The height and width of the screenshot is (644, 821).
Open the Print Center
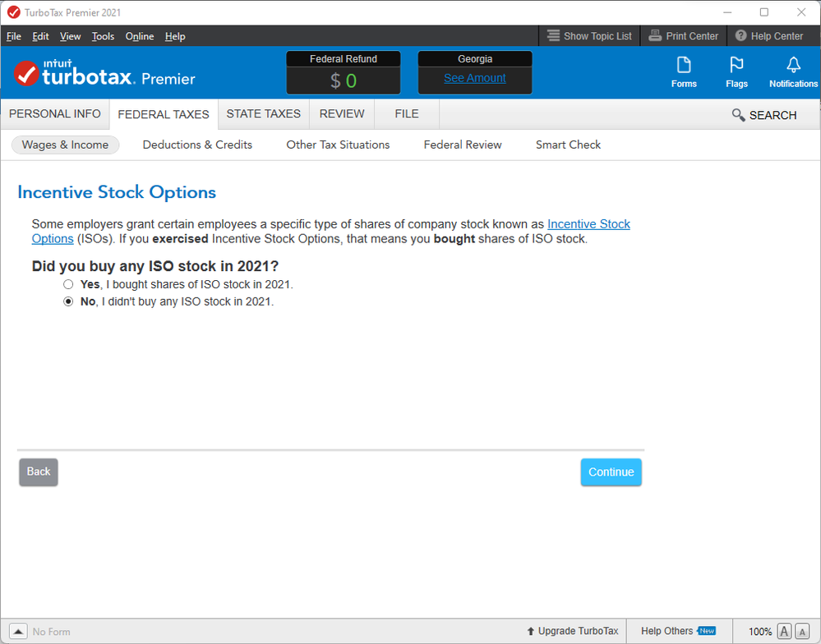tap(683, 36)
